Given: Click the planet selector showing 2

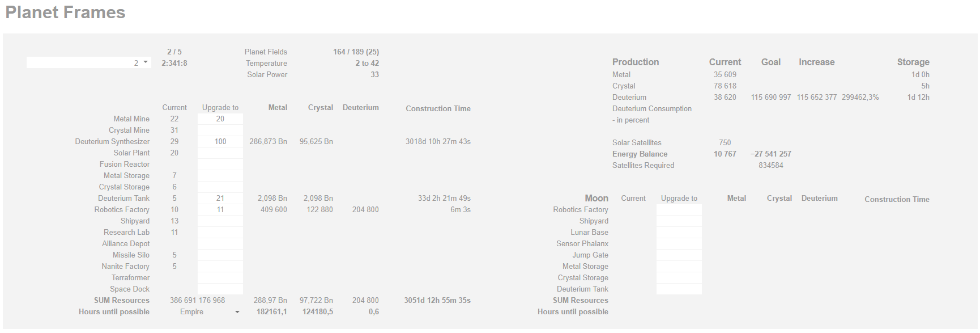Looking at the screenshot, I should (x=89, y=62).
